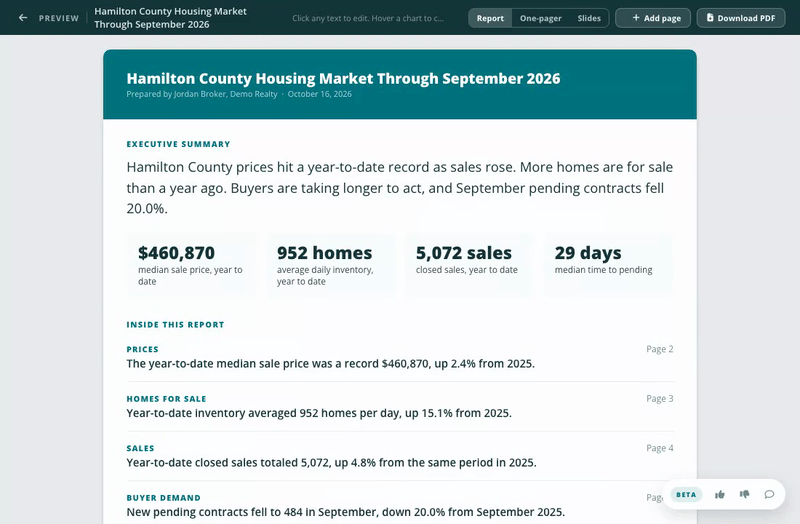Click closed sales, year to date caption

coord(467,269)
